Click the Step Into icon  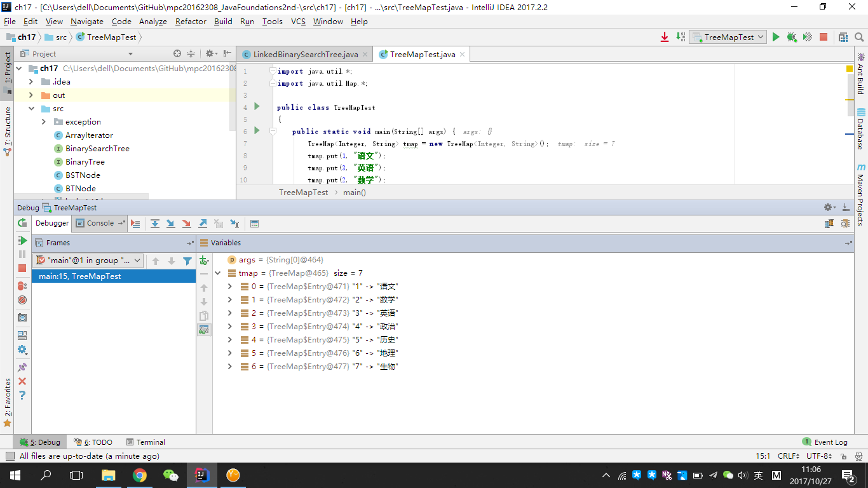tap(171, 224)
